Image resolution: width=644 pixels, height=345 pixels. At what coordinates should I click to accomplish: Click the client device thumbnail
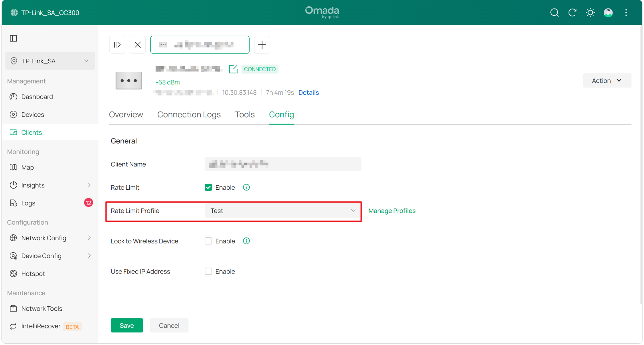click(129, 81)
